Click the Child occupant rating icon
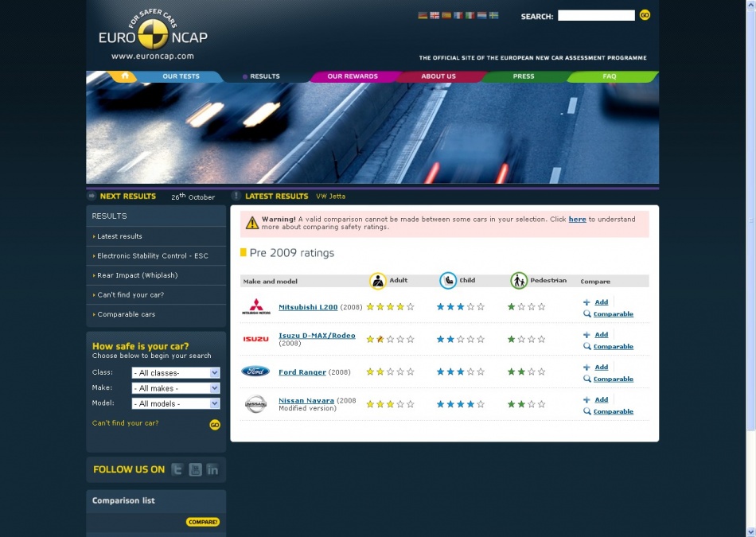The height and width of the screenshot is (537, 756). click(448, 281)
